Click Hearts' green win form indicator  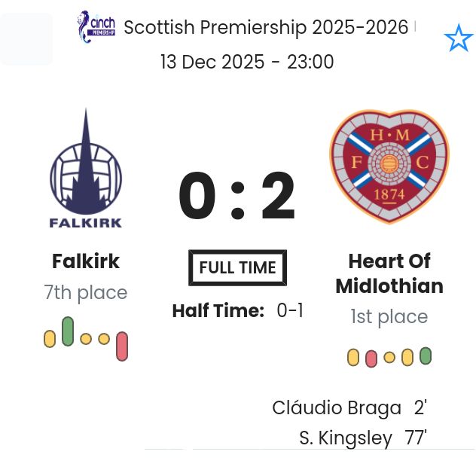coord(426,356)
